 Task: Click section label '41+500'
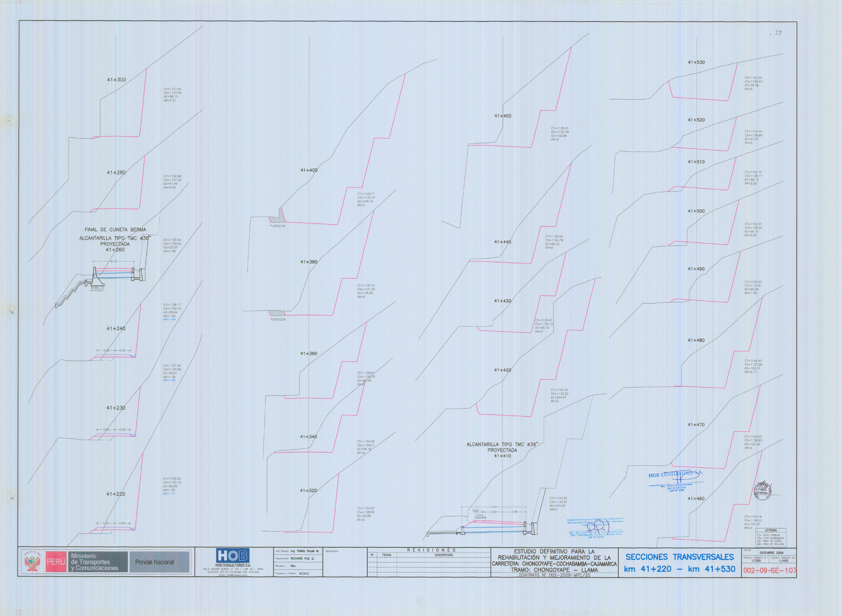click(696, 211)
